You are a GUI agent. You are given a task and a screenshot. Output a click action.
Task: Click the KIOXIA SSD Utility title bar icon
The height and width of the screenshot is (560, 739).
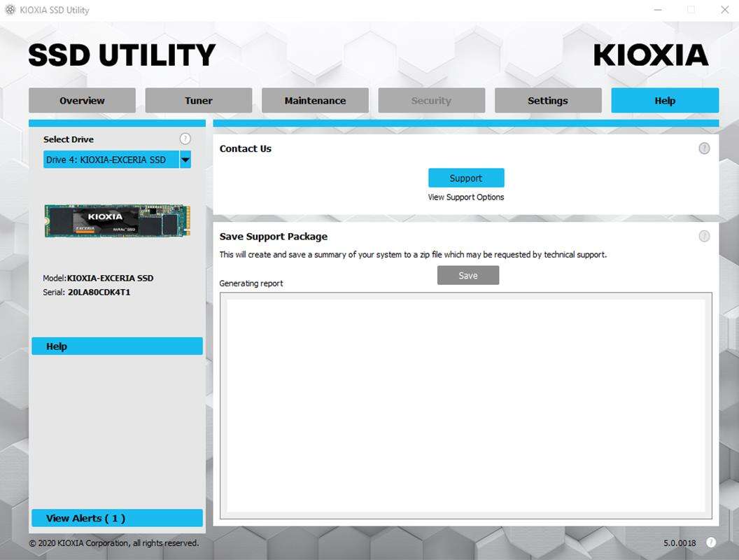pyautogui.click(x=10, y=10)
